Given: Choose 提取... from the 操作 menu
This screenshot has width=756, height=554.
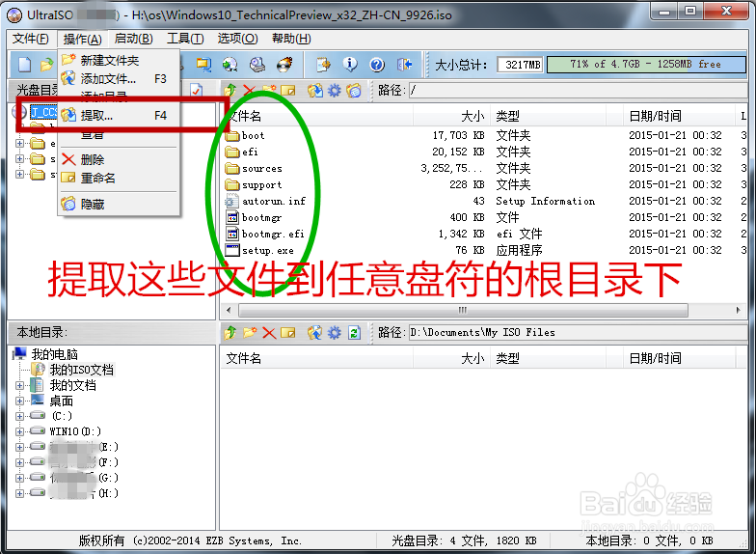Looking at the screenshot, I should coord(119,116).
